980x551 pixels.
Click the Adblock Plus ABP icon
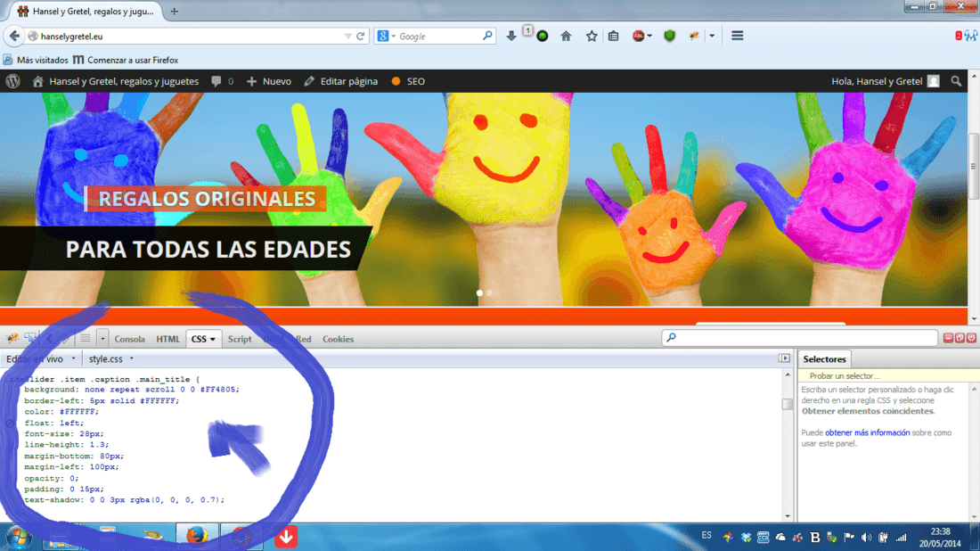pos(638,37)
